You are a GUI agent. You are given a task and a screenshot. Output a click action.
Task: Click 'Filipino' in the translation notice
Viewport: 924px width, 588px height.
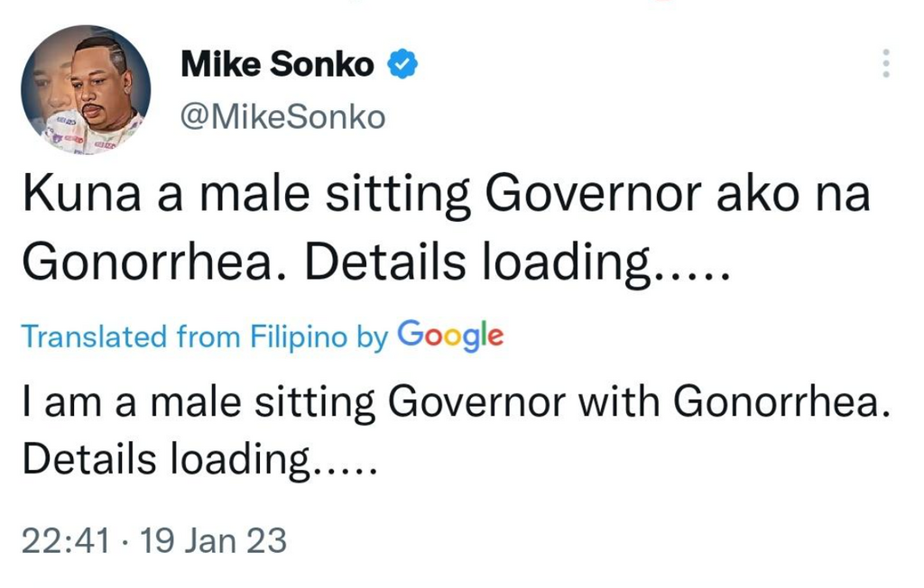pos(298,336)
